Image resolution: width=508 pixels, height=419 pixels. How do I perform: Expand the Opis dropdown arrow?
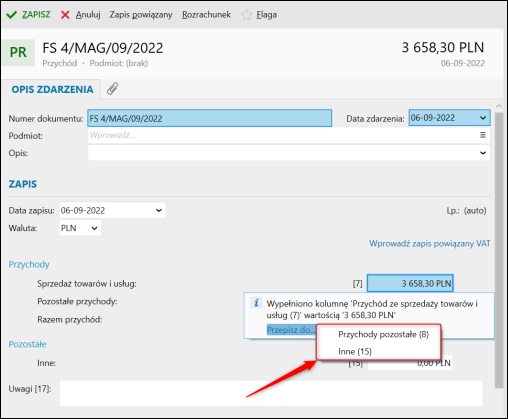[483, 153]
